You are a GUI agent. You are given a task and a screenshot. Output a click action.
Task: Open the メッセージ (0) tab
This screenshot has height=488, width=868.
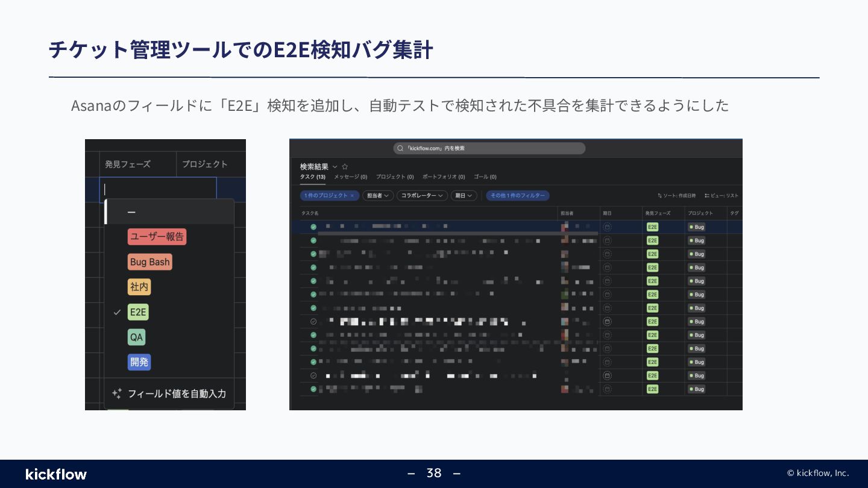coord(351,177)
